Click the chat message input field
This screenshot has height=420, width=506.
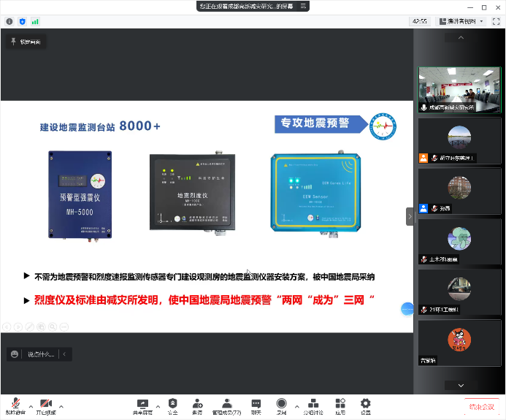click(x=40, y=354)
